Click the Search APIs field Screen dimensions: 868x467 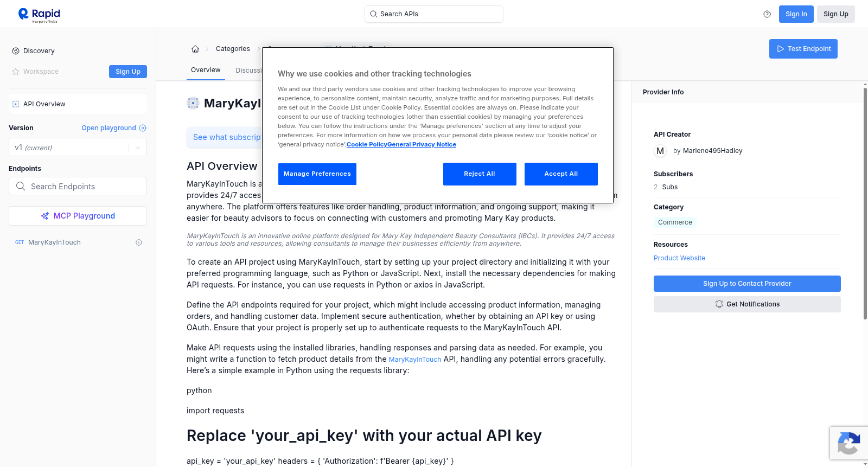pos(434,14)
